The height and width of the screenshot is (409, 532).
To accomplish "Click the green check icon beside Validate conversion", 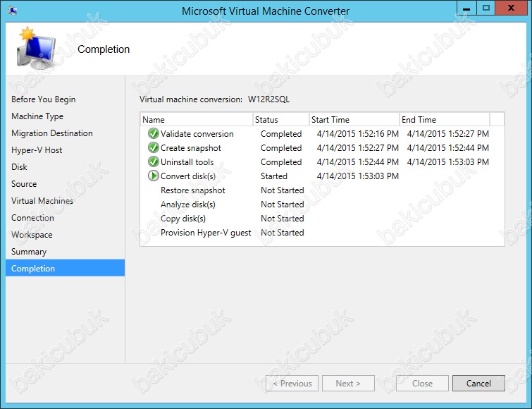I will (154, 133).
